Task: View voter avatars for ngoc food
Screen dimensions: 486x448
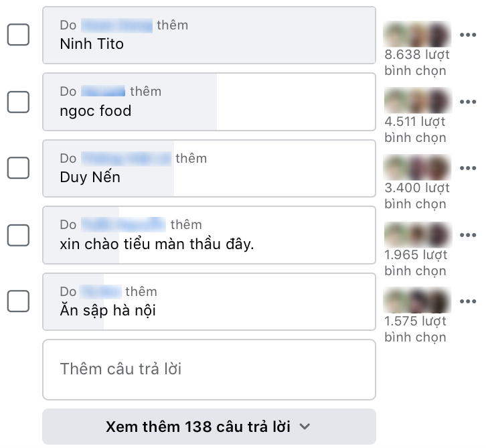Action: [416, 101]
